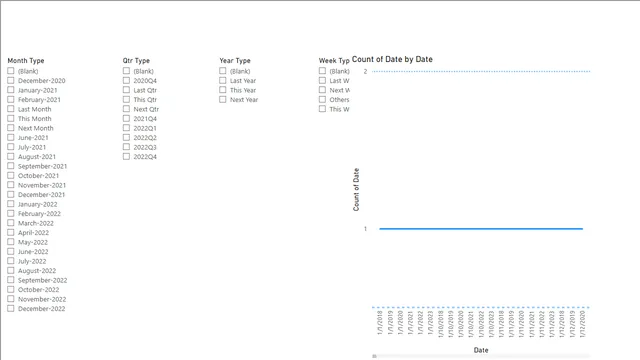The width and height of the screenshot is (640, 360).
Task: Click the blue line in the chart
Action: coord(481,229)
